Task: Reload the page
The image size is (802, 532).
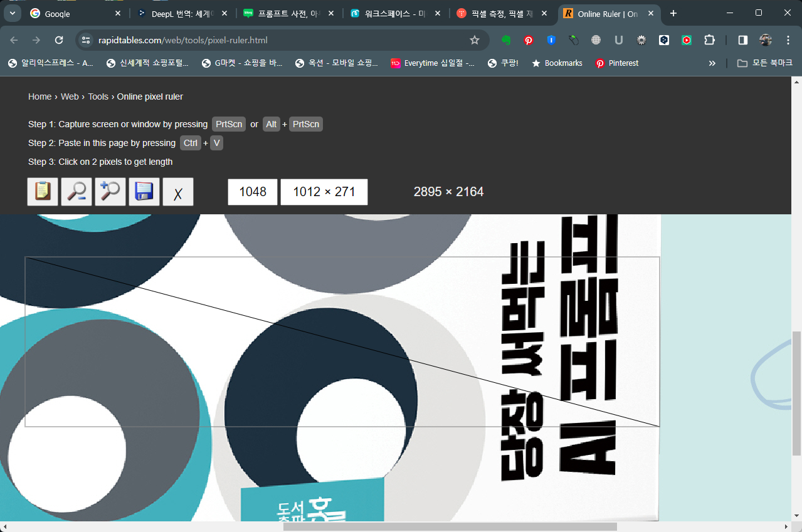Action: point(59,40)
